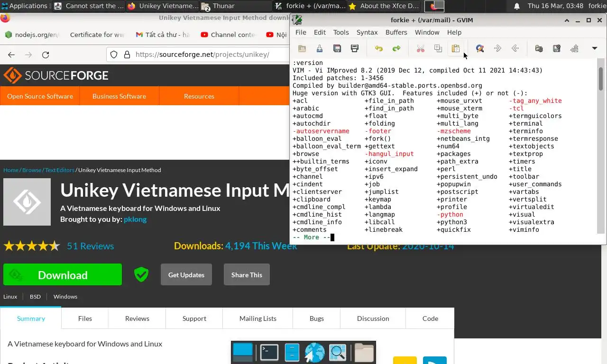607x364 pixels.
Task: Open the 51 Reviews link
Action: click(90, 246)
